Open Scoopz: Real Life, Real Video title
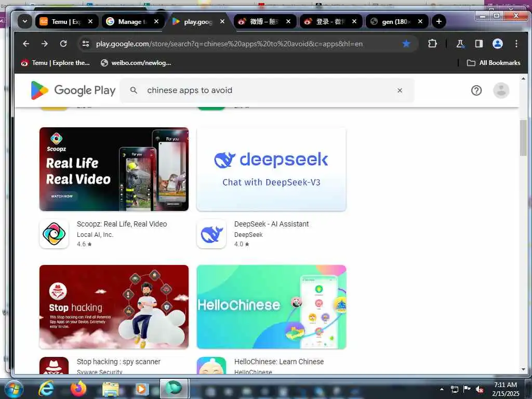 (122, 224)
